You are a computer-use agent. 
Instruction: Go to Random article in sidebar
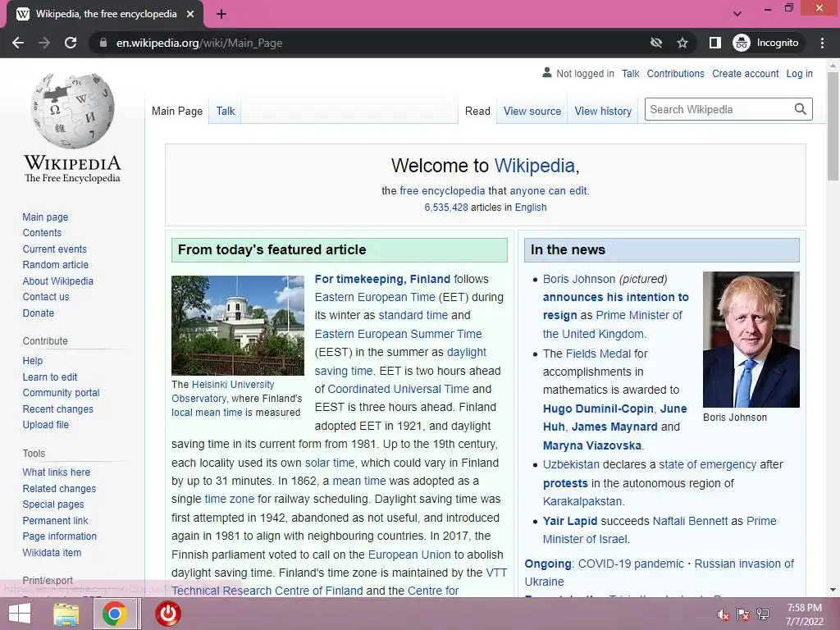click(55, 265)
